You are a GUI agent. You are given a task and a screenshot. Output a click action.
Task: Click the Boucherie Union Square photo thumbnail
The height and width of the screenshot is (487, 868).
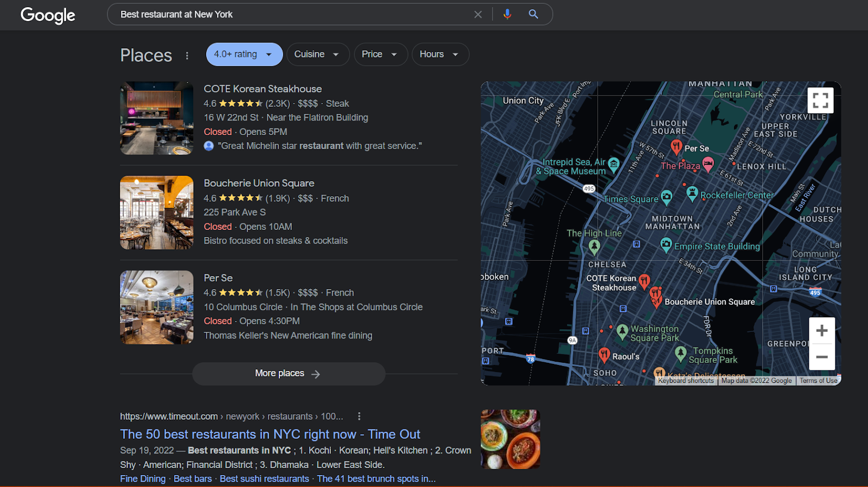pyautogui.click(x=157, y=213)
